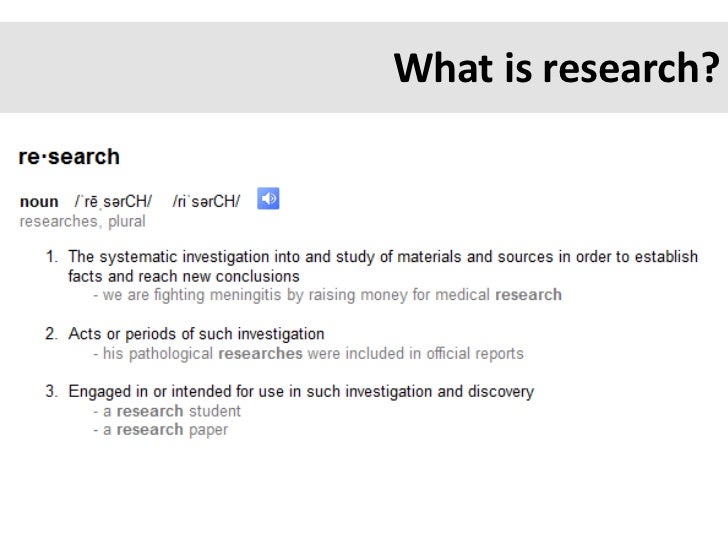Viewport: 728px width, 546px height.
Task: Click 'facts and reach new conclusions' line
Action: (184, 276)
